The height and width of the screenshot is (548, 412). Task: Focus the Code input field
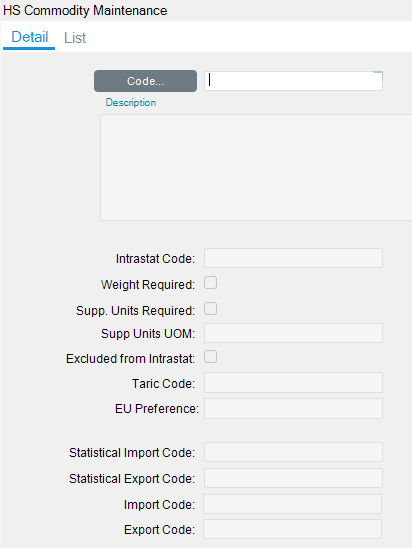[x=293, y=81]
